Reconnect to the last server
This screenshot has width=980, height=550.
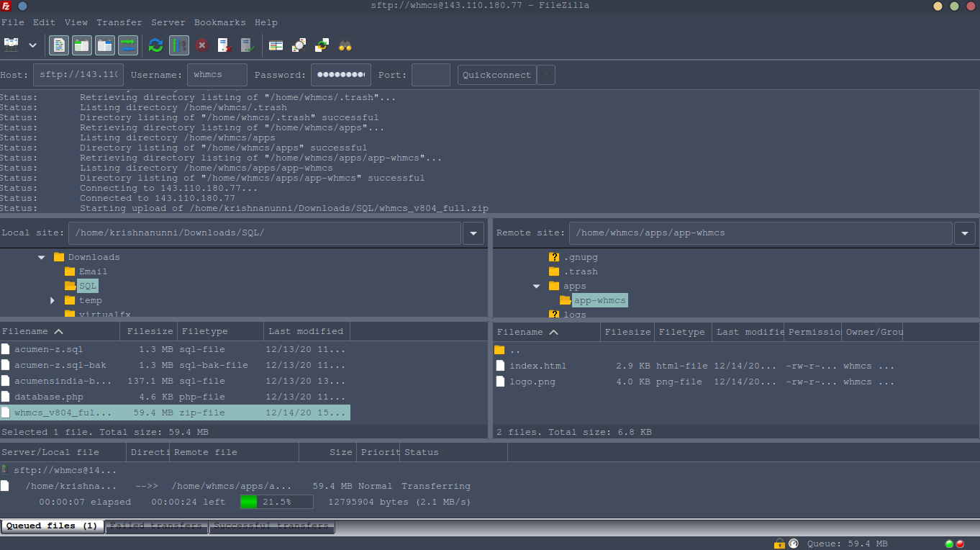point(248,45)
